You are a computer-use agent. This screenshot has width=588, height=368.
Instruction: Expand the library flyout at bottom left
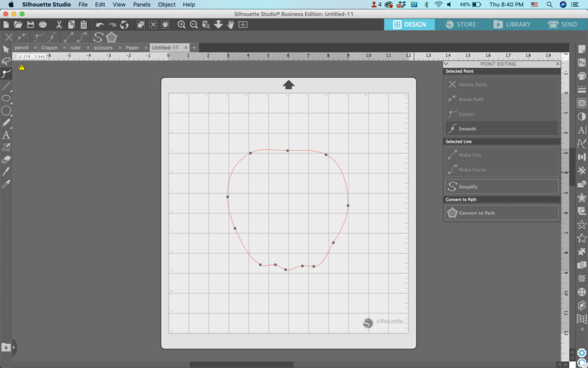pyautogui.click(x=14, y=347)
